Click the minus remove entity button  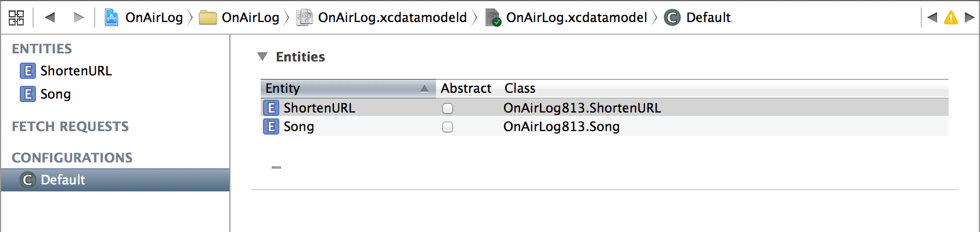pos(276,168)
